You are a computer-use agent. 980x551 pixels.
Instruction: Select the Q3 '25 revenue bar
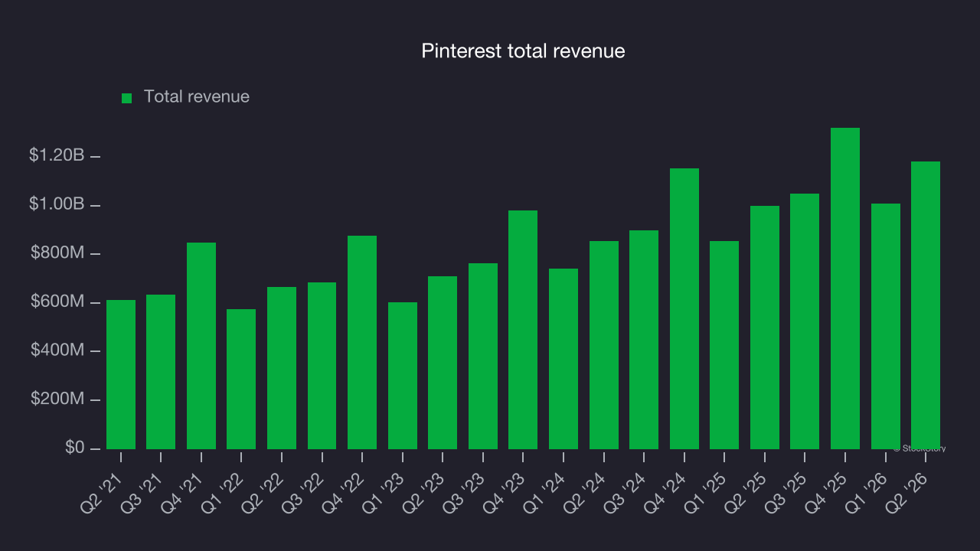[805, 321]
